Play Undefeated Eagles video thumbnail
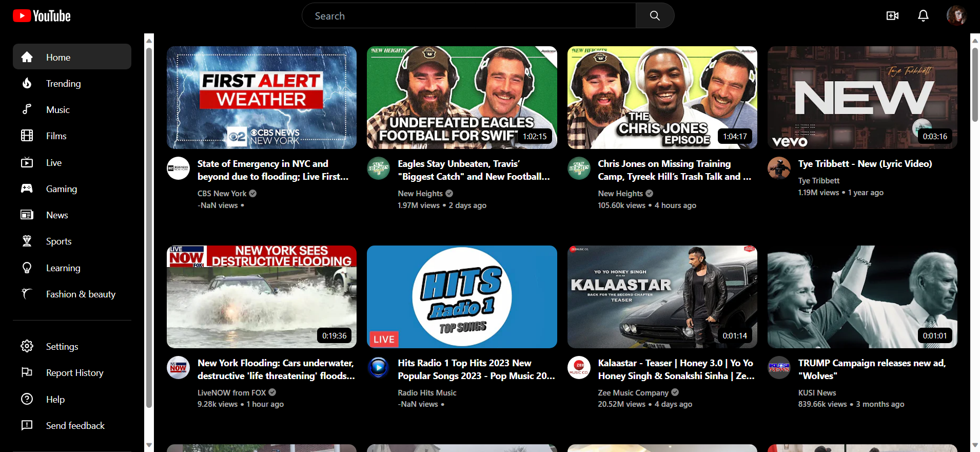Screen dimensions: 980x452 point(462,98)
